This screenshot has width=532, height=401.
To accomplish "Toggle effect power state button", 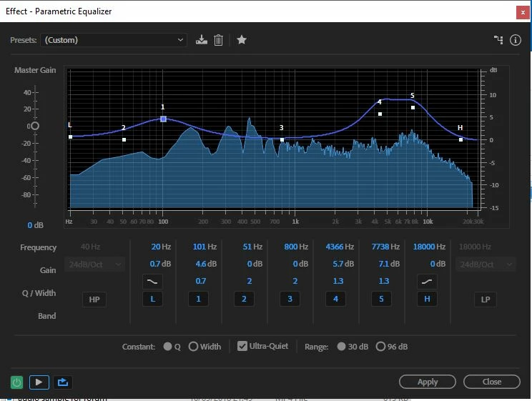I will coord(16,382).
